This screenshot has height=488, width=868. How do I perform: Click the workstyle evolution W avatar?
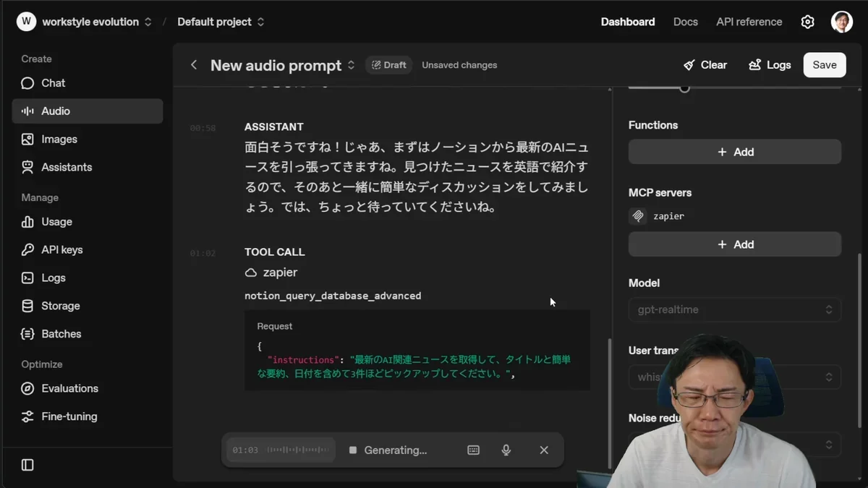point(27,22)
